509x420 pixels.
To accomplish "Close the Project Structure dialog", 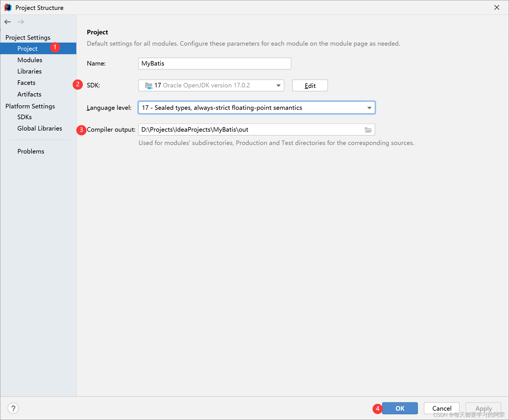I will 497,8.
